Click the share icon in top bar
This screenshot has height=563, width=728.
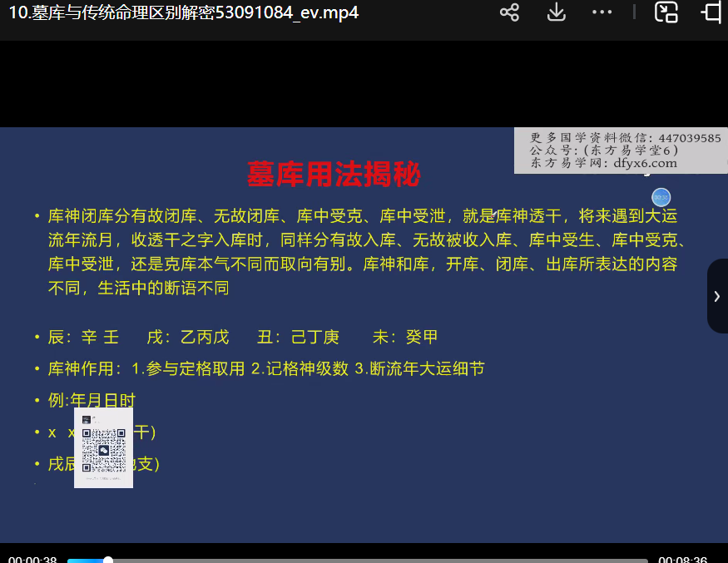click(509, 12)
